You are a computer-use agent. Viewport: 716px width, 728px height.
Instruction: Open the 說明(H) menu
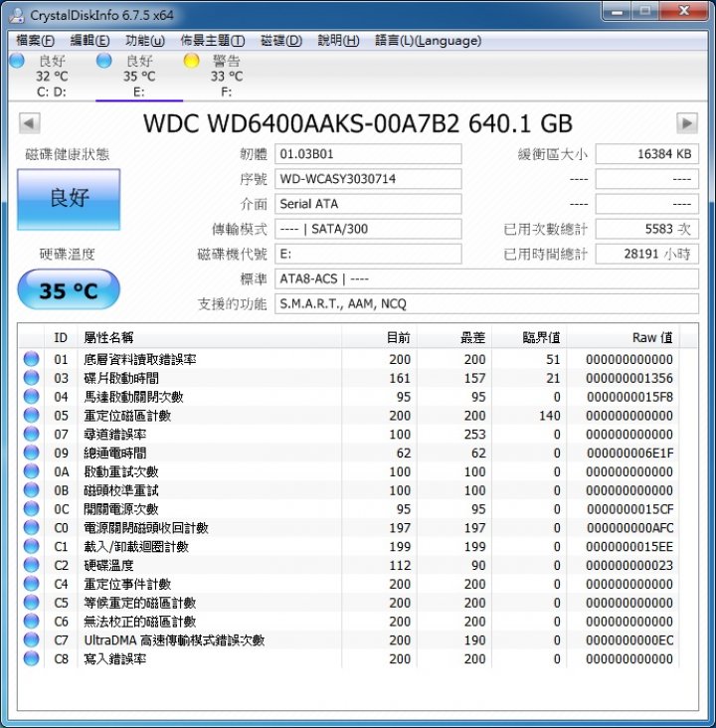click(338, 41)
